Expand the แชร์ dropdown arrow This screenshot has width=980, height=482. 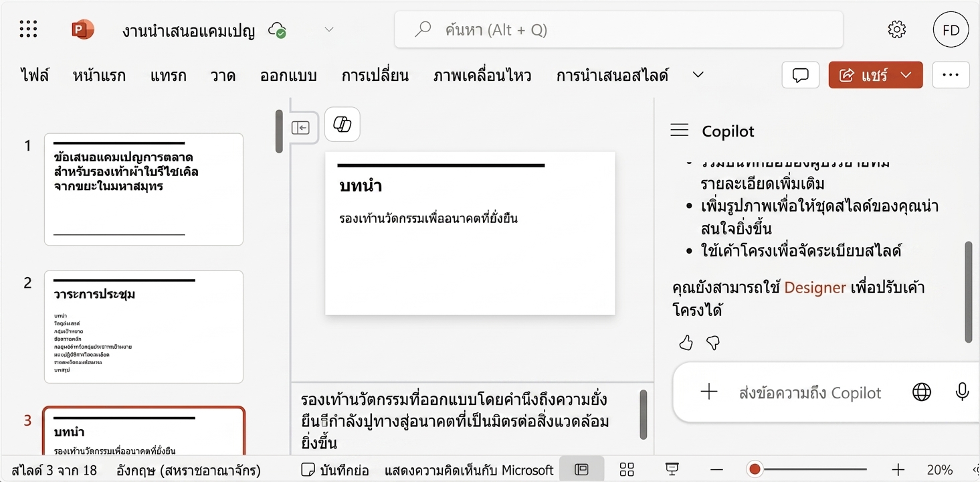[x=906, y=75]
